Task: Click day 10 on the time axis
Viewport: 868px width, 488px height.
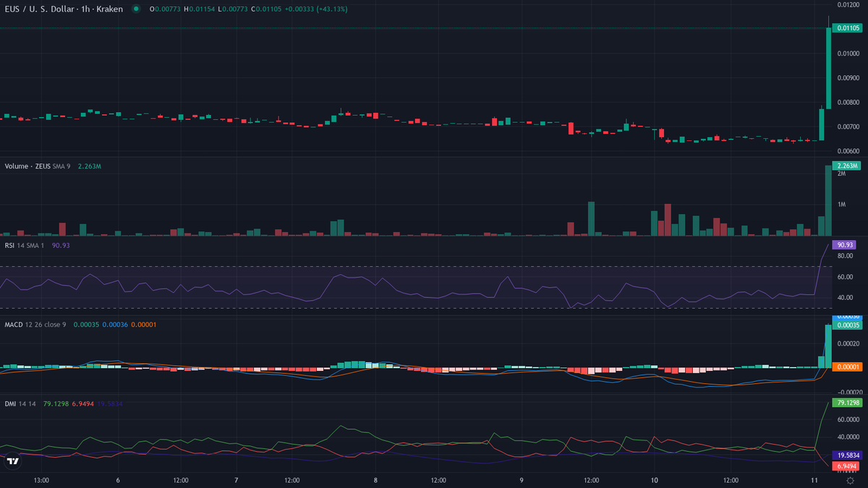Action: tap(654, 479)
